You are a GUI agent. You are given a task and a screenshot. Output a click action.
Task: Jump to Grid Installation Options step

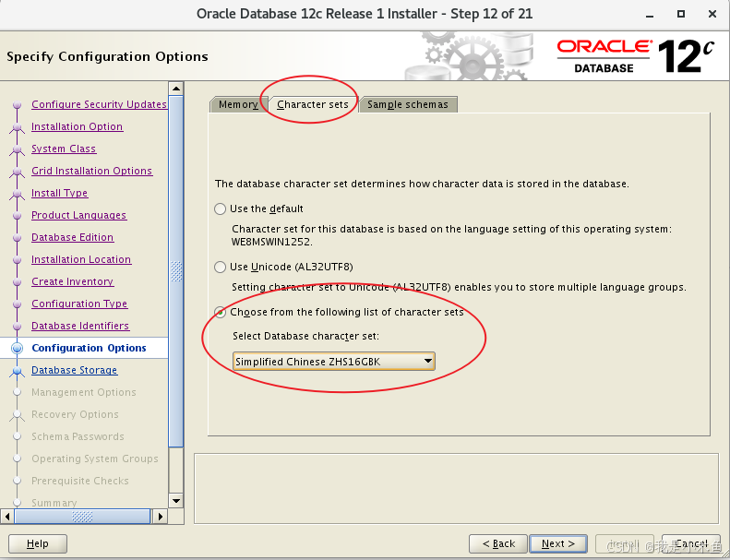click(91, 171)
